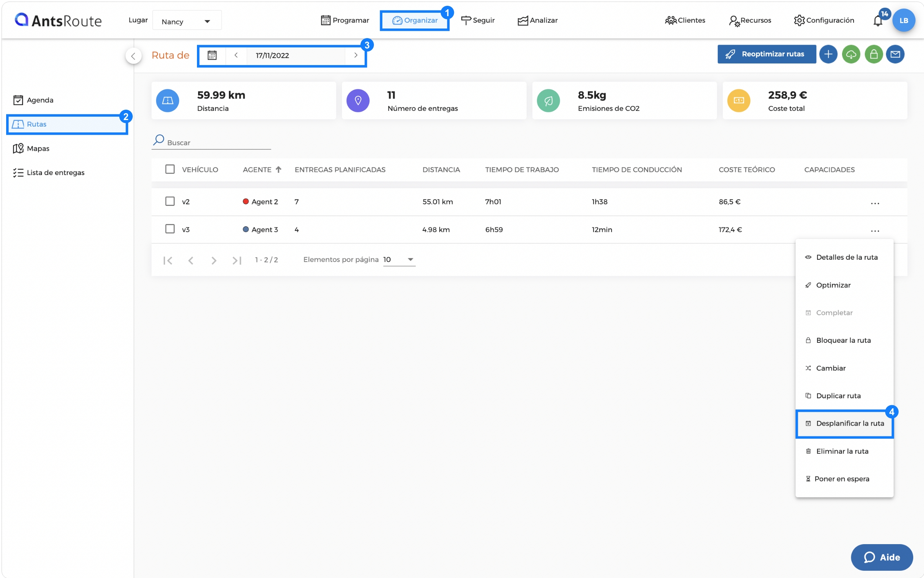Check the v2 route checkbox

click(170, 201)
